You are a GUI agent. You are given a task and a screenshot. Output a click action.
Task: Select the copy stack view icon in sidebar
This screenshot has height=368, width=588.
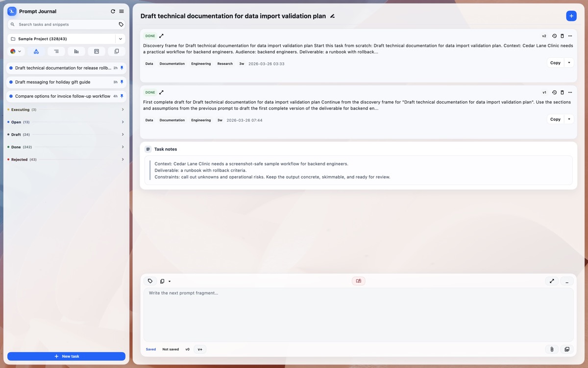(117, 51)
